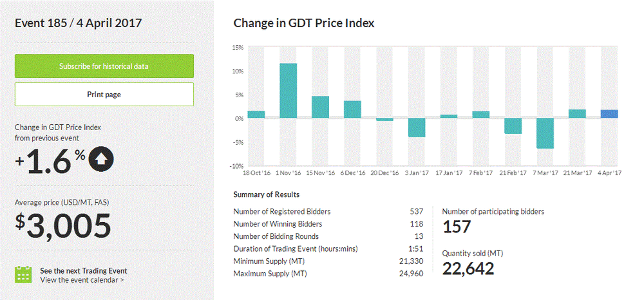Select the 1 Nov '16 chart bar
Image resolution: width=644 pixels, height=300 pixels.
tap(288, 91)
